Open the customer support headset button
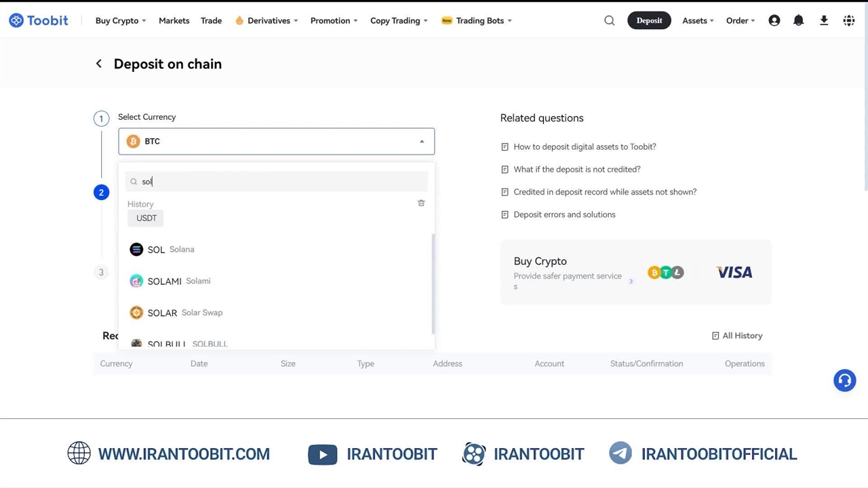The width and height of the screenshot is (868, 488). (x=844, y=380)
